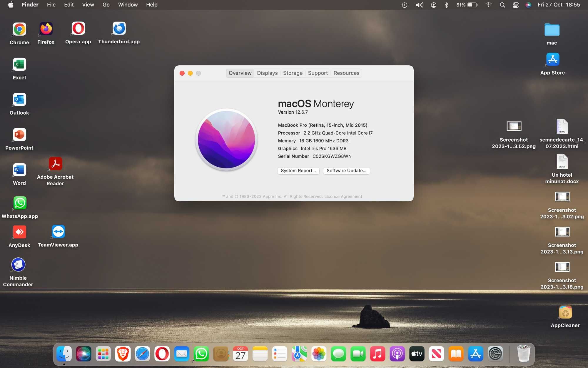Open Photos from the Dock

click(x=319, y=354)
